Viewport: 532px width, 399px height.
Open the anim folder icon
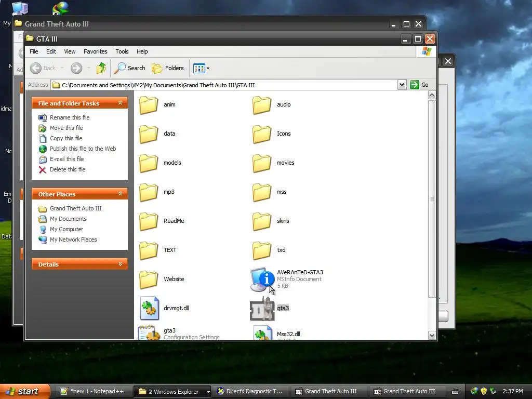[x=149, y=105]
